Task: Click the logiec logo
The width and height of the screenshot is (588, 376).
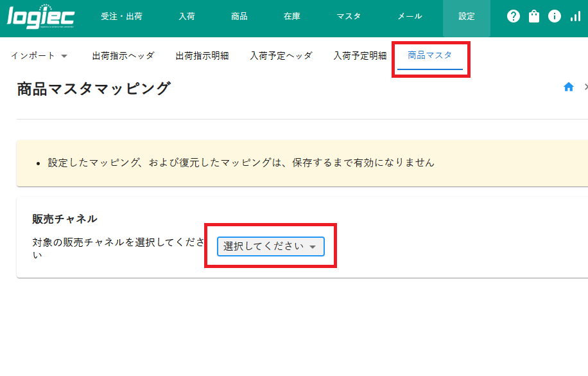Action: tap(40, 17)
